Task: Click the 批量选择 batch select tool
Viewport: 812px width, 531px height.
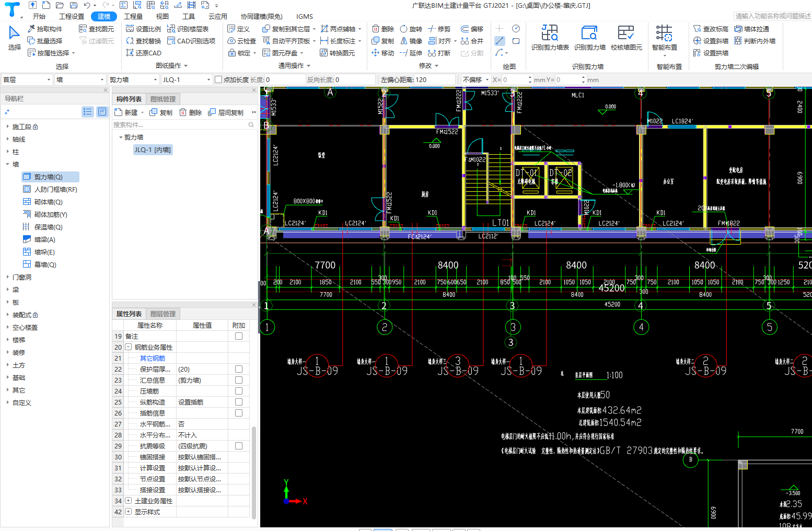Action: click(x=45, y=41)
